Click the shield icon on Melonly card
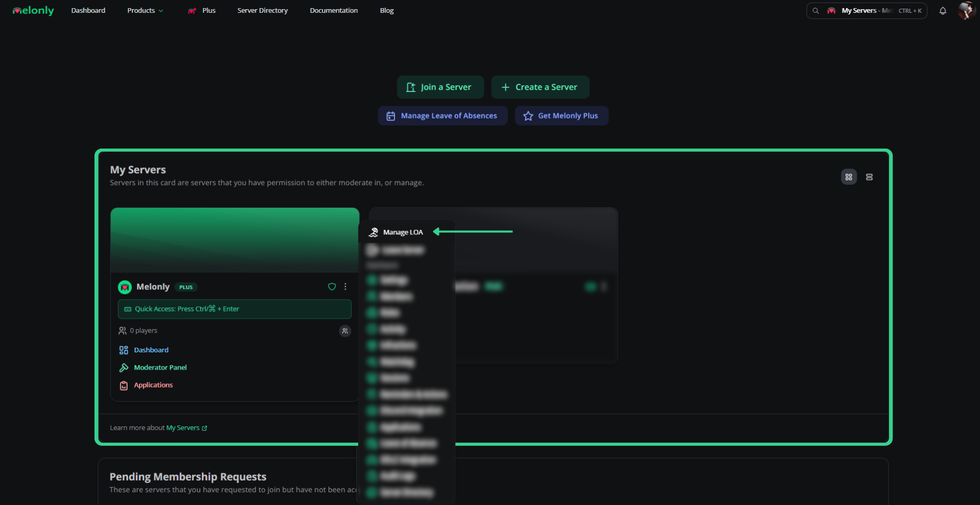Image resolution: width=980 pixels, height=505 pixels. click(x=332, y=286)
